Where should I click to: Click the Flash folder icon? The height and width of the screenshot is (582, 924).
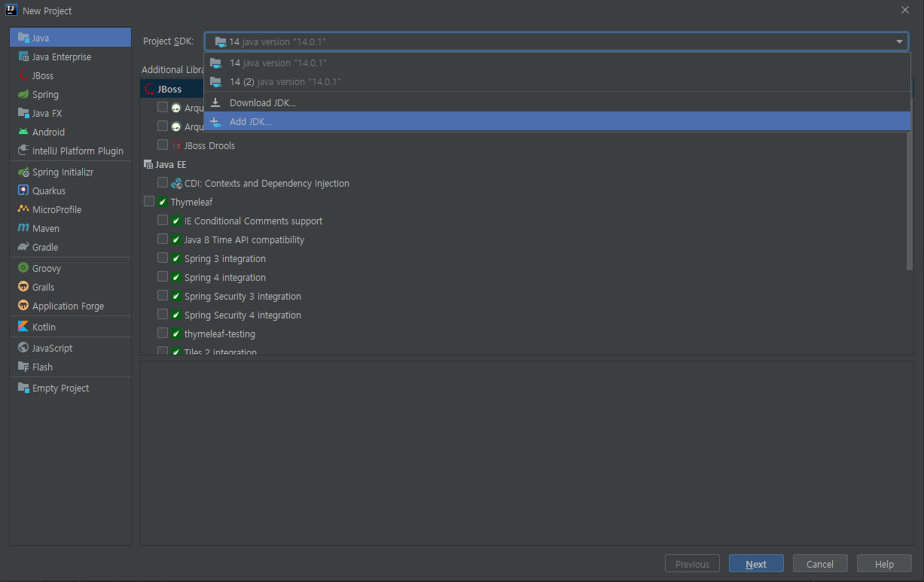tap(23, 367)
